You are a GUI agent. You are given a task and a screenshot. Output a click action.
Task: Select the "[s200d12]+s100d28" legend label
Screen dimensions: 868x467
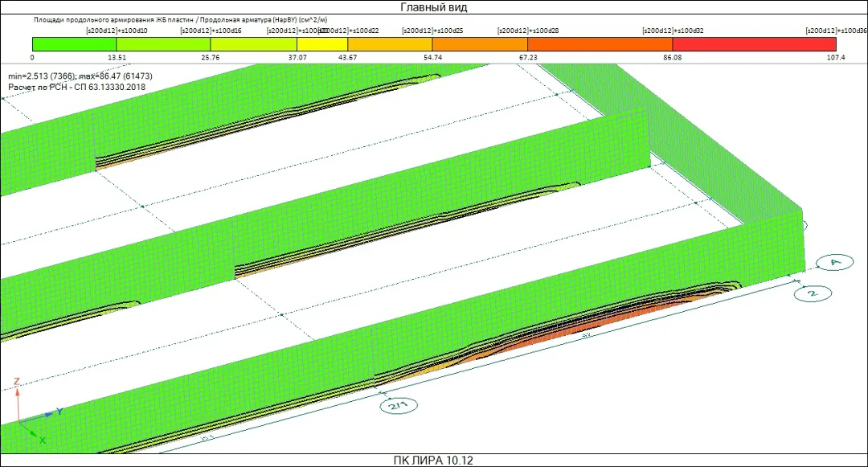pyautogui.click(x=528, y=31)
